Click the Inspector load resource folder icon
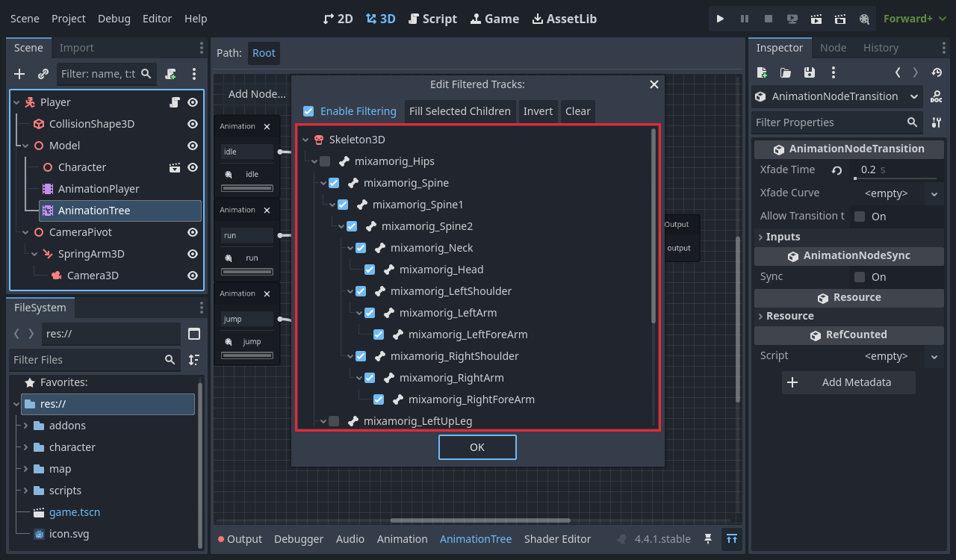 point(786,72)
